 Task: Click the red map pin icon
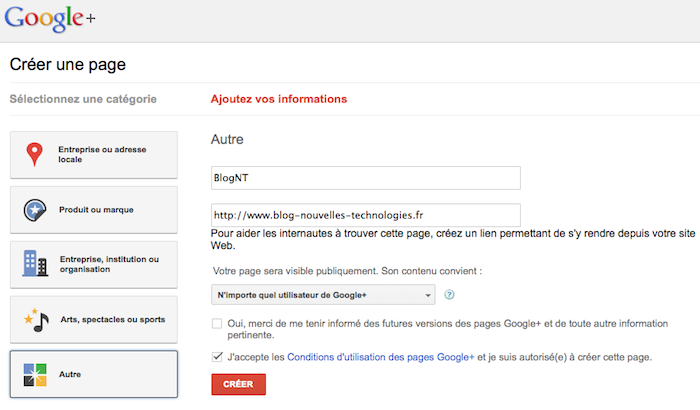[35, 155]
